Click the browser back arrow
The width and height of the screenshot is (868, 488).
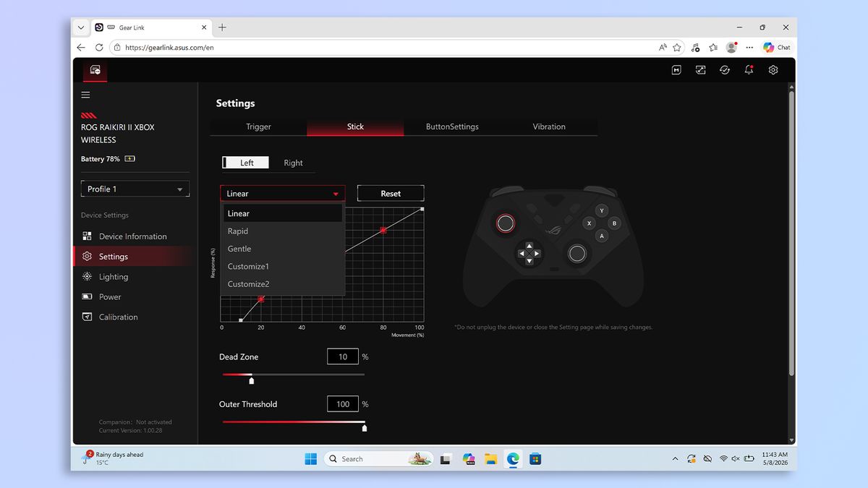81,48
